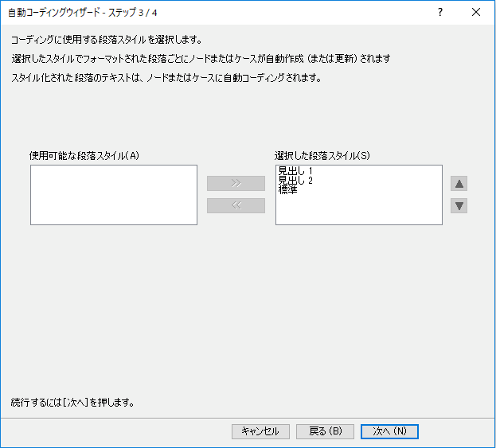Select 見出し 1 in selected styles list

coord(295,171)
